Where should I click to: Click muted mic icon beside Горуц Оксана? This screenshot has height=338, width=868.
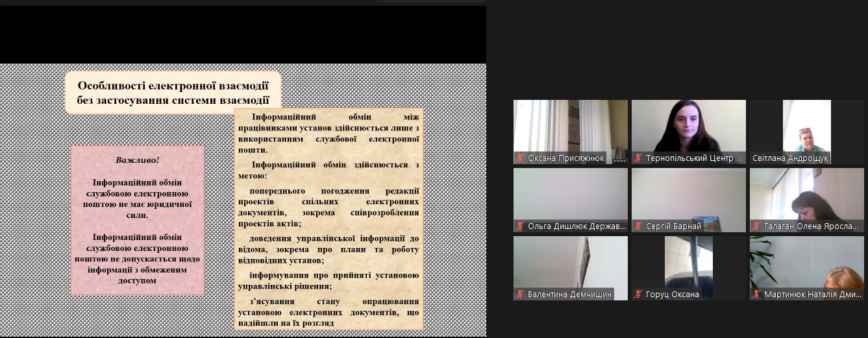(x=638, y=295)
